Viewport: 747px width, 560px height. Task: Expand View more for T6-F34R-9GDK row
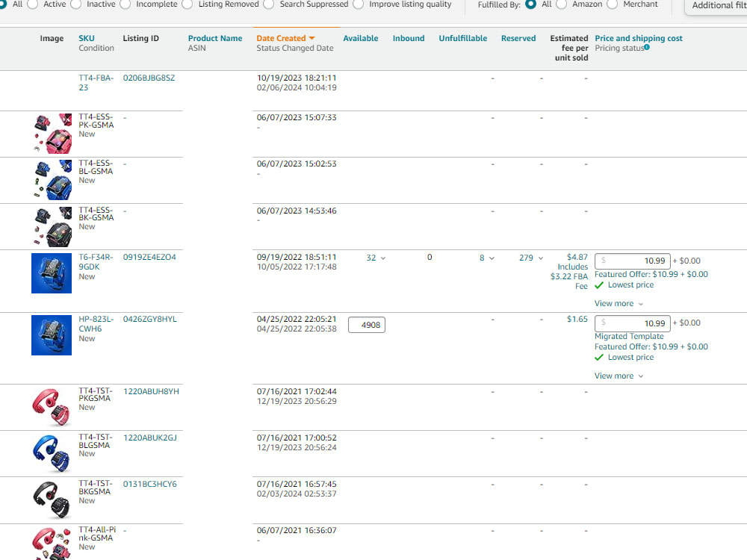[619, 303]
